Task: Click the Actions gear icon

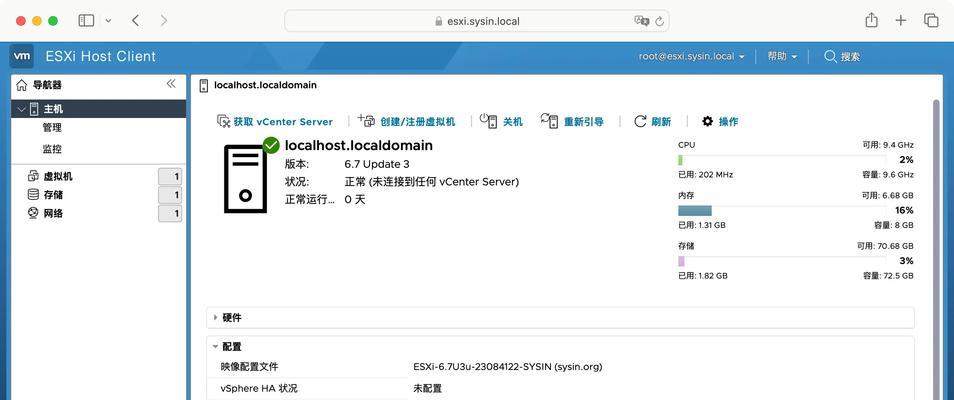Action: tap(707, 121)
